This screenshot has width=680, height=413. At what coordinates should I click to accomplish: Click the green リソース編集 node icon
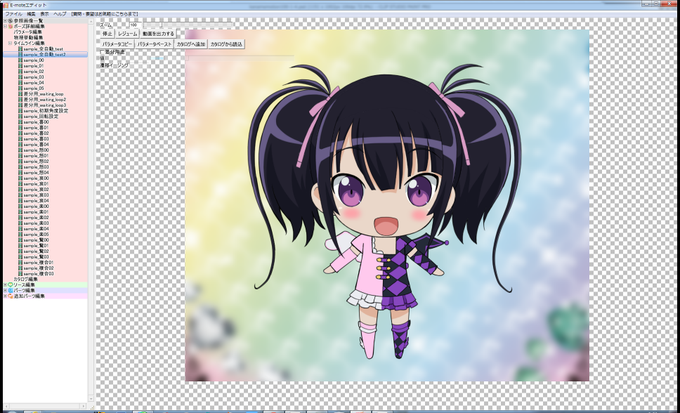[x=10, y=285]
